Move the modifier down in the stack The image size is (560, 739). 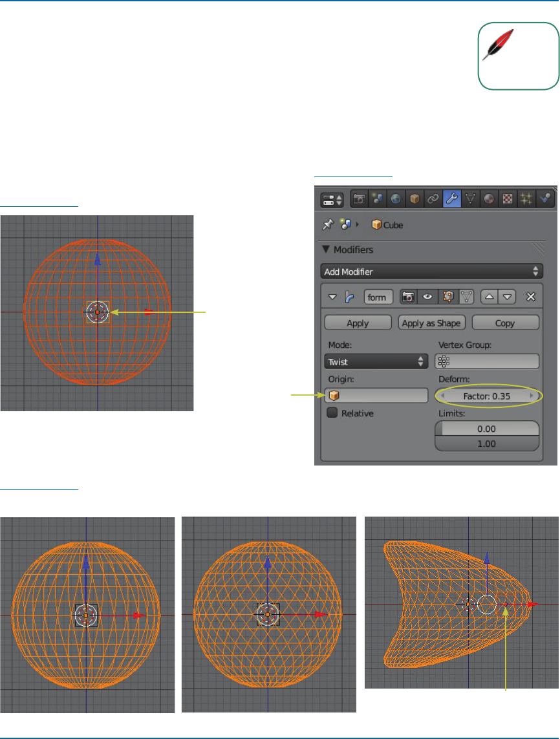(x=507, y=297)
